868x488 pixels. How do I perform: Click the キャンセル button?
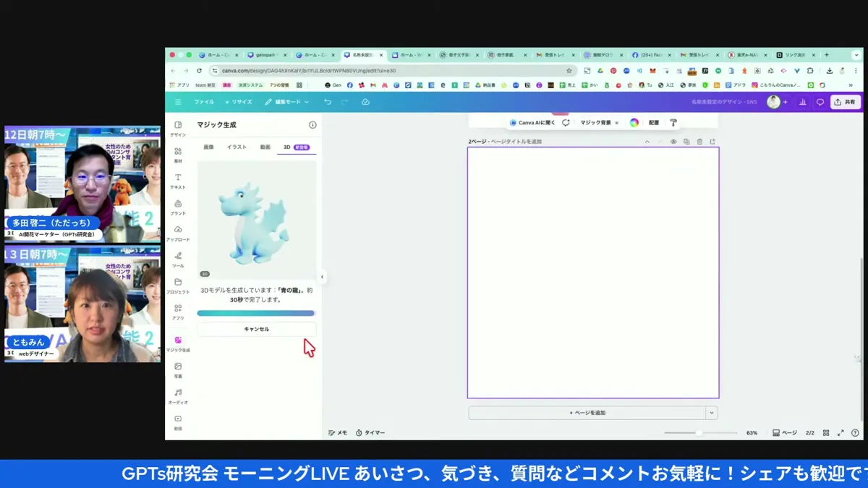point(257,329)
